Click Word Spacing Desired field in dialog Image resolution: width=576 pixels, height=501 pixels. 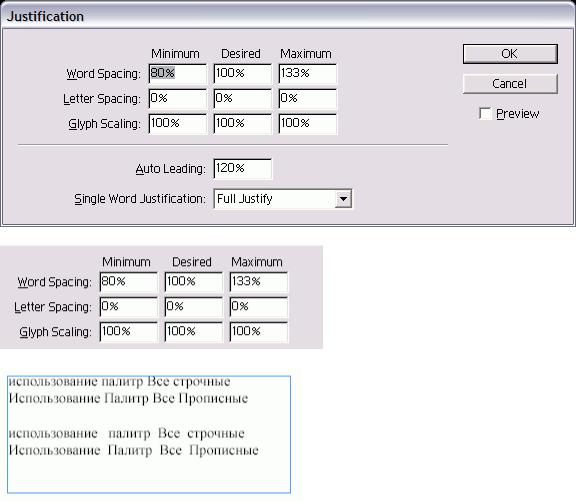(243, 73)
